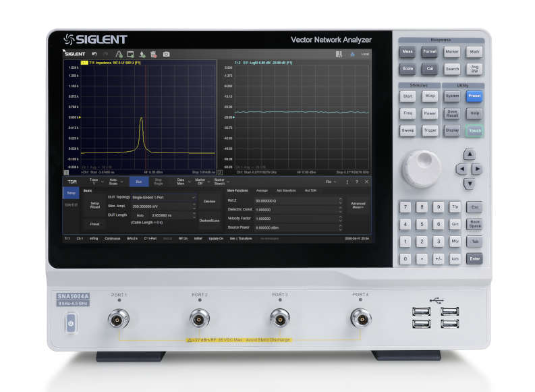Image resolution: width=535 pixels, height=392 pixels.
Task: Toggle the Run button in the TDR bar
Action: (x=139, y=182)
